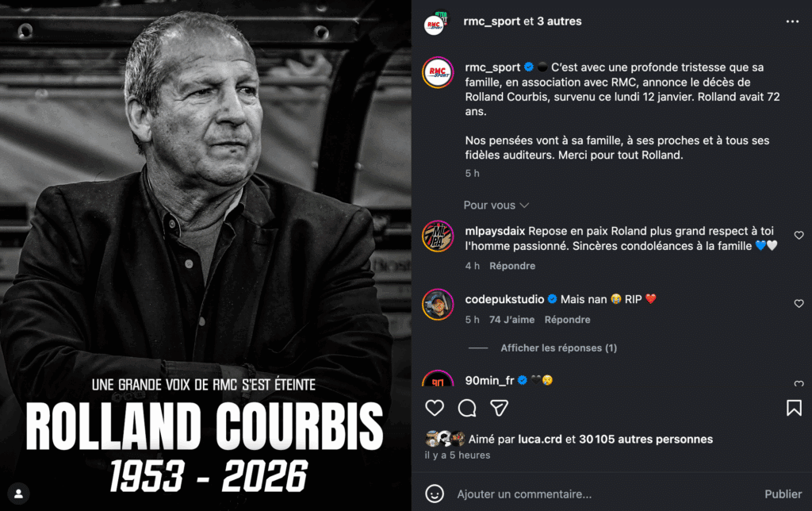
Task: Open the emoji picker in the comment box
Action: pyautogui.click(x=435, y=494)
